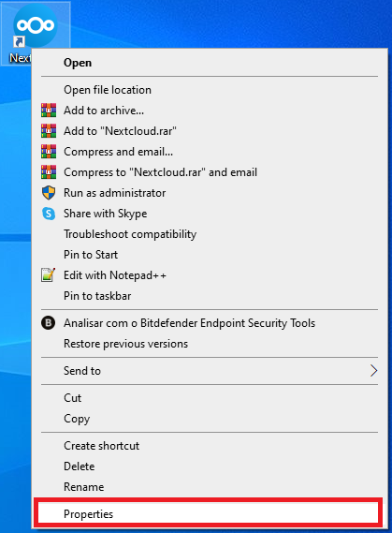The image size is (392, 533).
Task: Click WinRAR icon beside Add to "Nextcloud.rar"
Action: click(x=49, y=131)
